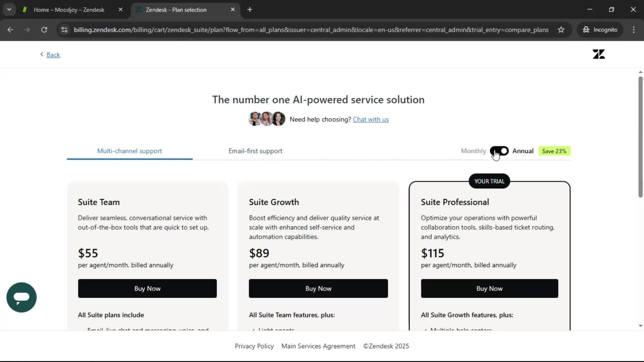
Task: Open a new browser tab
Action: (x=250, y=10)
